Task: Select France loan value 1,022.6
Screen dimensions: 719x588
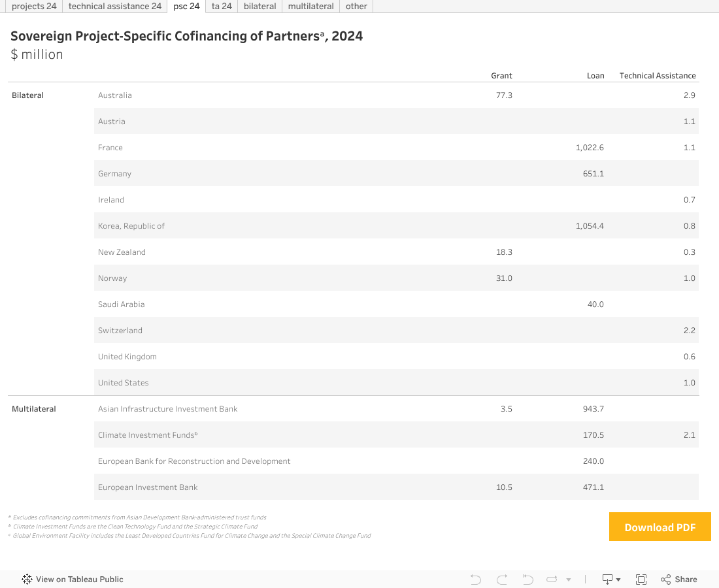Action: [590, 148]
